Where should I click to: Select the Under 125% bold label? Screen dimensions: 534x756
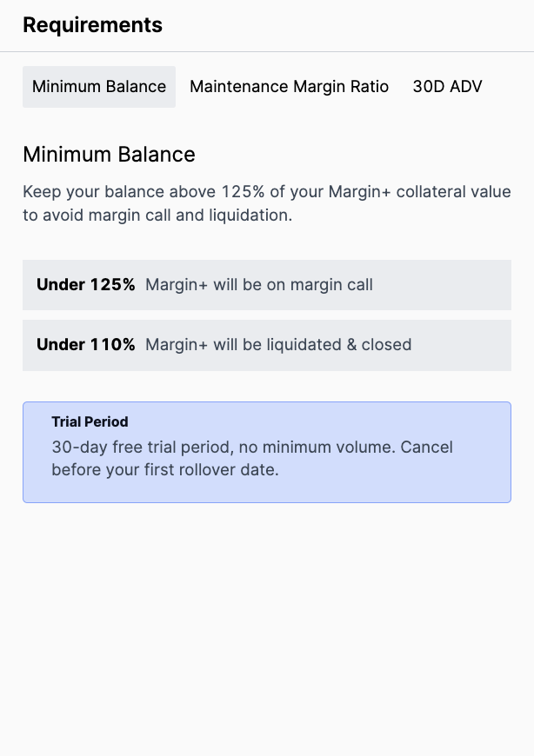pos(86,285)
